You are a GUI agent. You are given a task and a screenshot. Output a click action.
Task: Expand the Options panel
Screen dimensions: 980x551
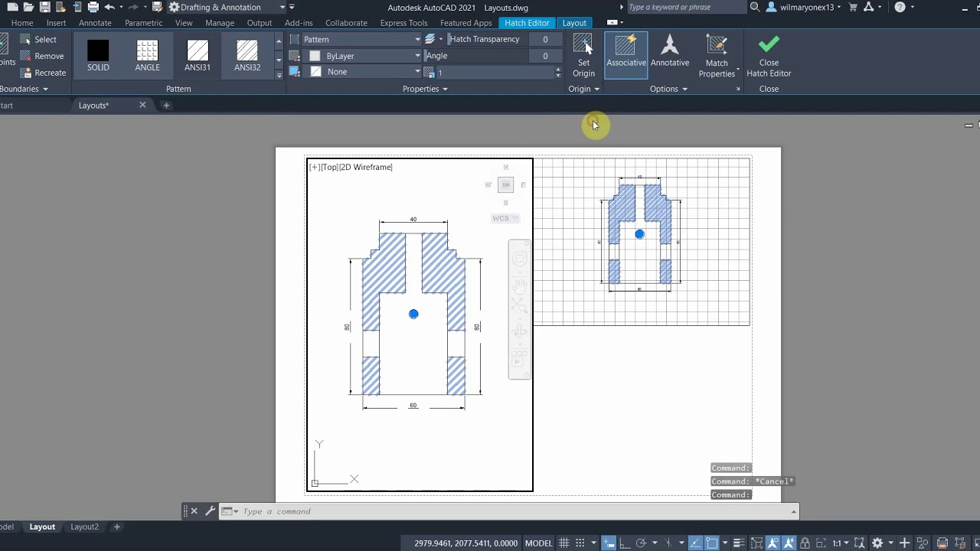click(x=668, y=89)
